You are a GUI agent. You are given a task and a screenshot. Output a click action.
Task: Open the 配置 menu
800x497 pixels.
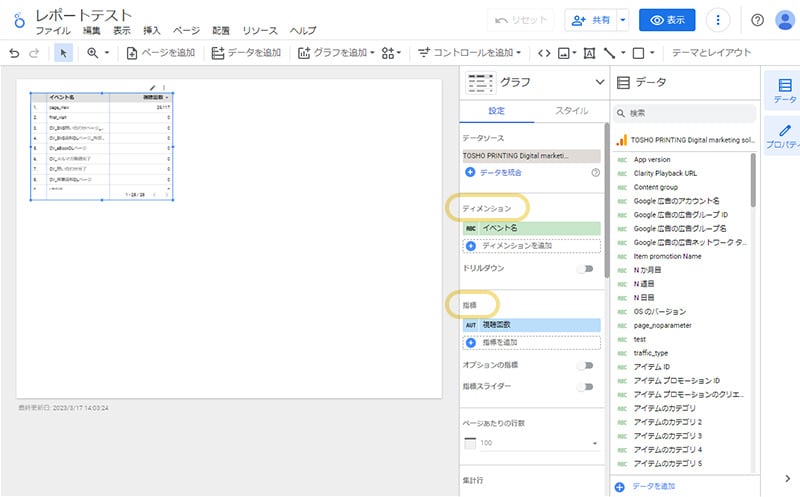[221, 31]
